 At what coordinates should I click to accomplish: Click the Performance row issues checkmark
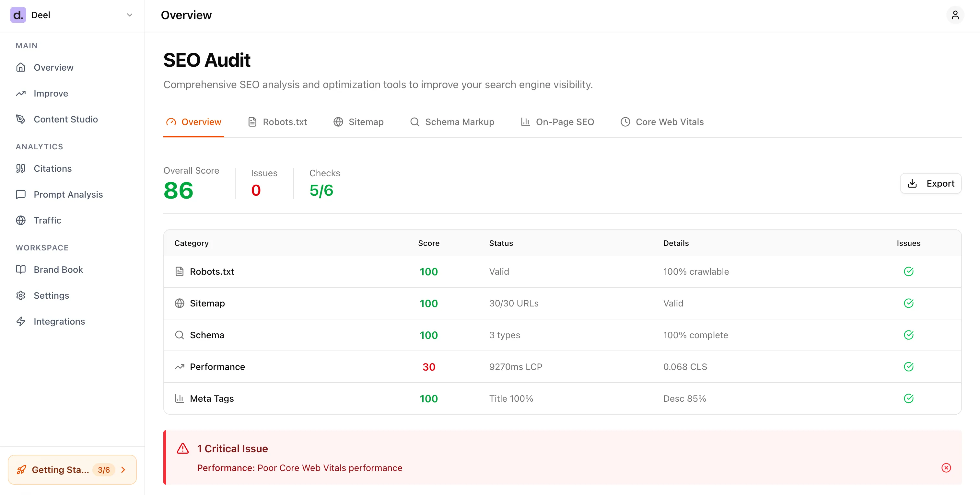[908, 366]
